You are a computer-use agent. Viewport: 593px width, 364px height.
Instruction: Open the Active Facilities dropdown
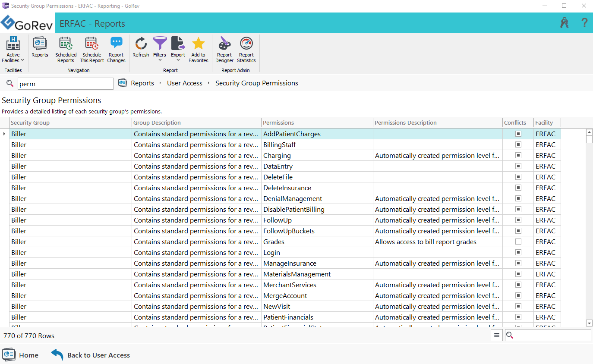[x=13, y=49]
